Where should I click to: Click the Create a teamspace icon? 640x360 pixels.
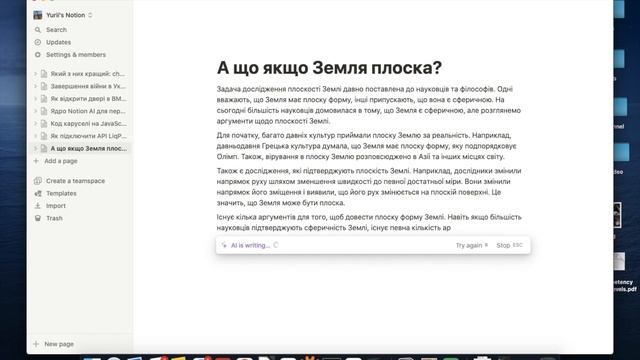point(38,181)
